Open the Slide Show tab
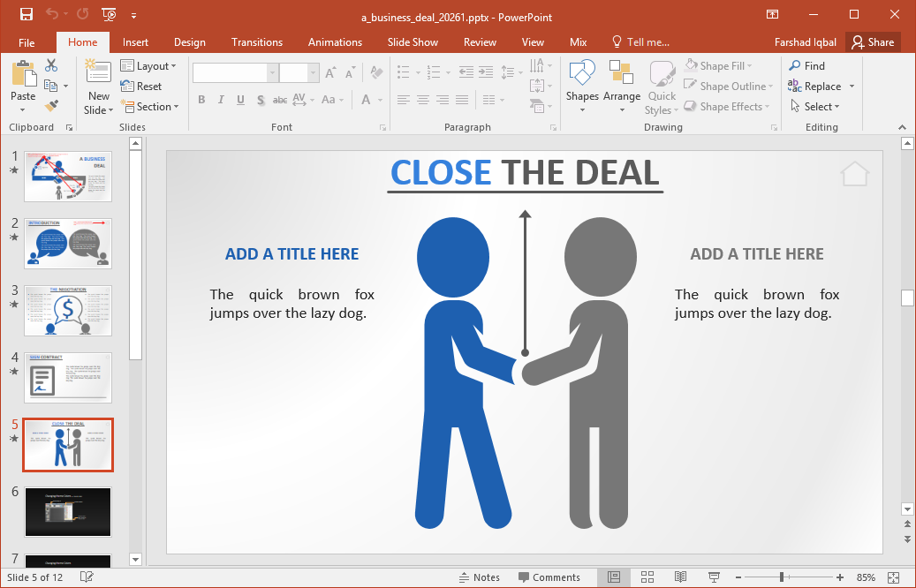Screen dimensions: 916x588 413,41
